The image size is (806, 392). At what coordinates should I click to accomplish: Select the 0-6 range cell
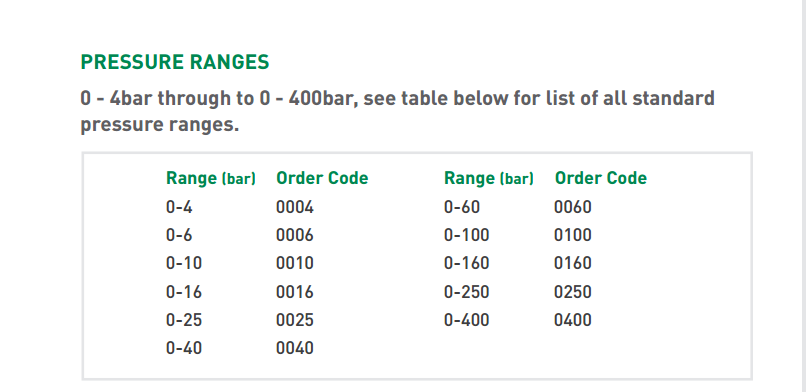pyautogui.click(x=179, y=235)
